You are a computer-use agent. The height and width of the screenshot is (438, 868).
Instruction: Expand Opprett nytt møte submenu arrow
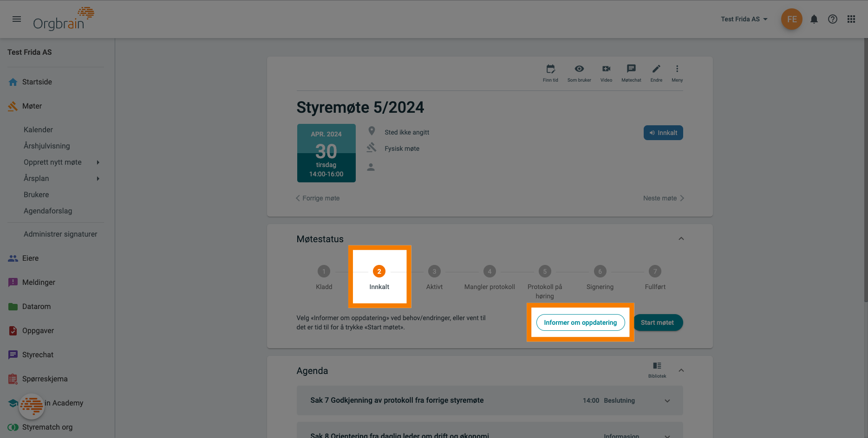point(98,162)
